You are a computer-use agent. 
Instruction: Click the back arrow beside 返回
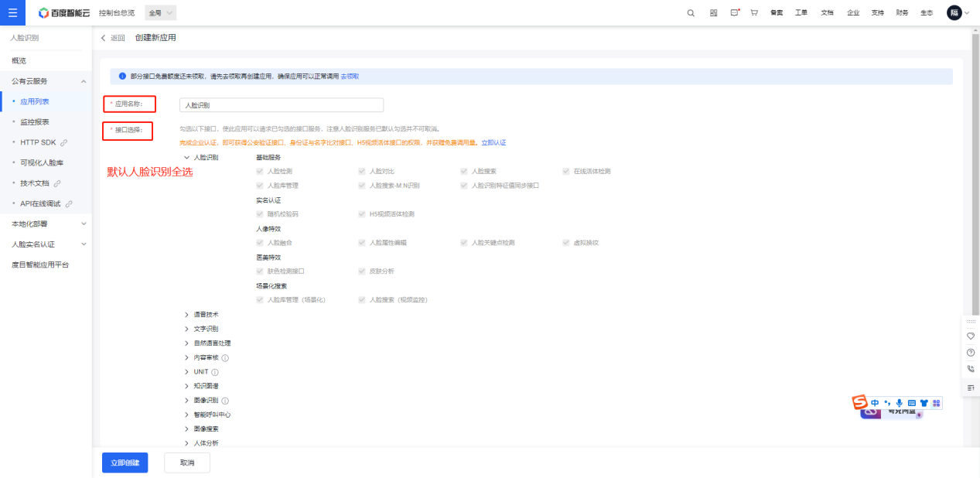[x=104, y=38]
